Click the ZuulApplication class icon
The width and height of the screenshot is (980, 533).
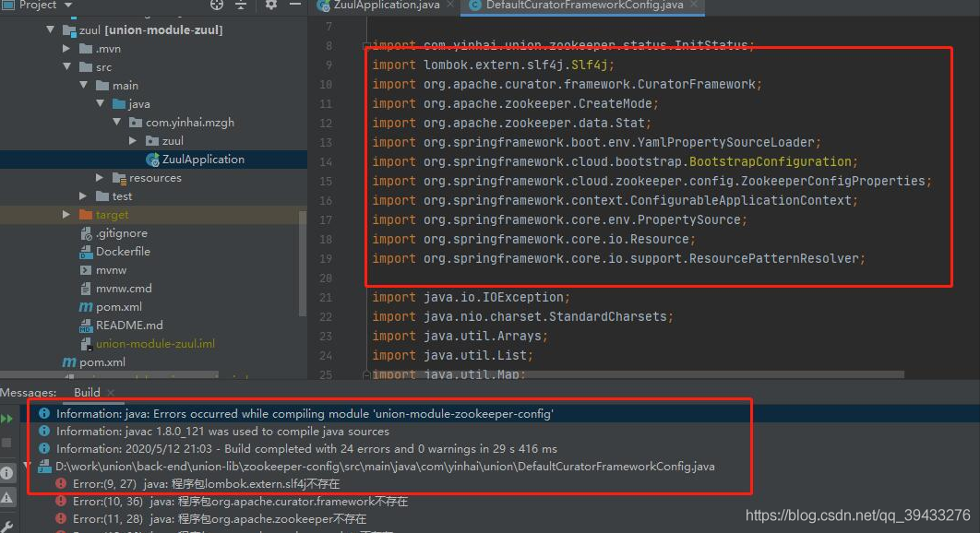[x=152, y=160]
